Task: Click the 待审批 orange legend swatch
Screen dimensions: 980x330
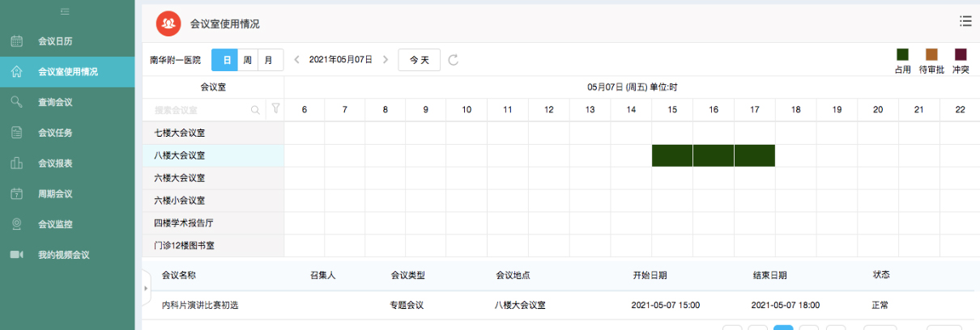Action: [931, 54]
